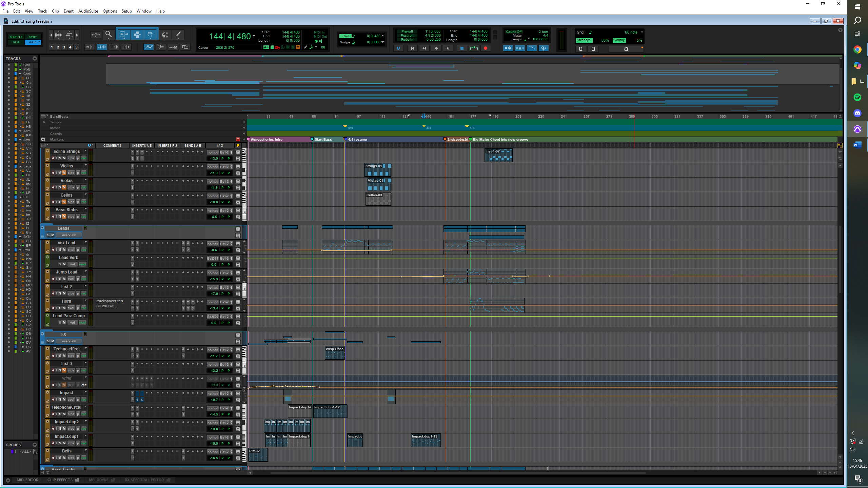Switch to MIDI Editor tab
Viewport: 868px width, 488px height.
[27, 480]
